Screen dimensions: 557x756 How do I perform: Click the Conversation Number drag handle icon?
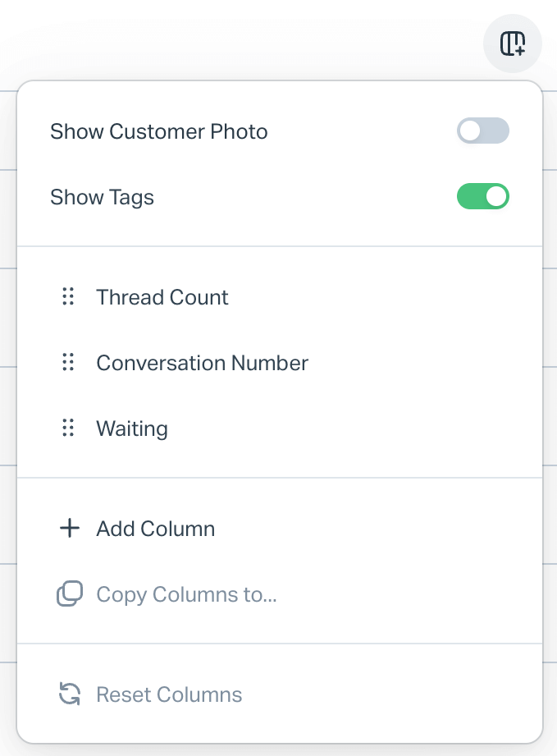(68, 362)
